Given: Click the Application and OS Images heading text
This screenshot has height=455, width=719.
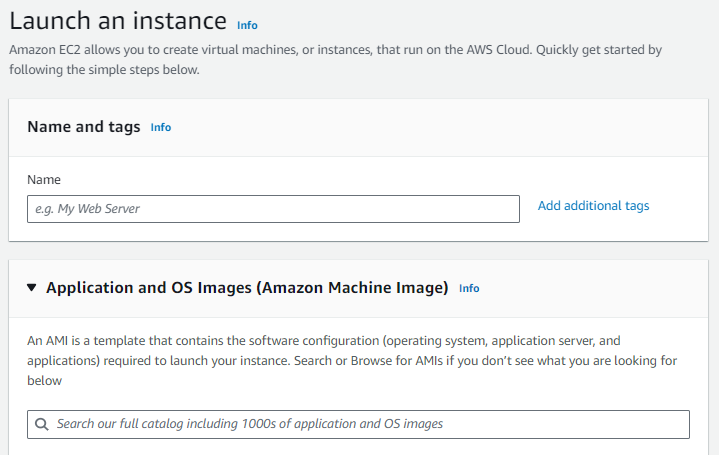Looking at the screenshot, I should coord(247,288).
